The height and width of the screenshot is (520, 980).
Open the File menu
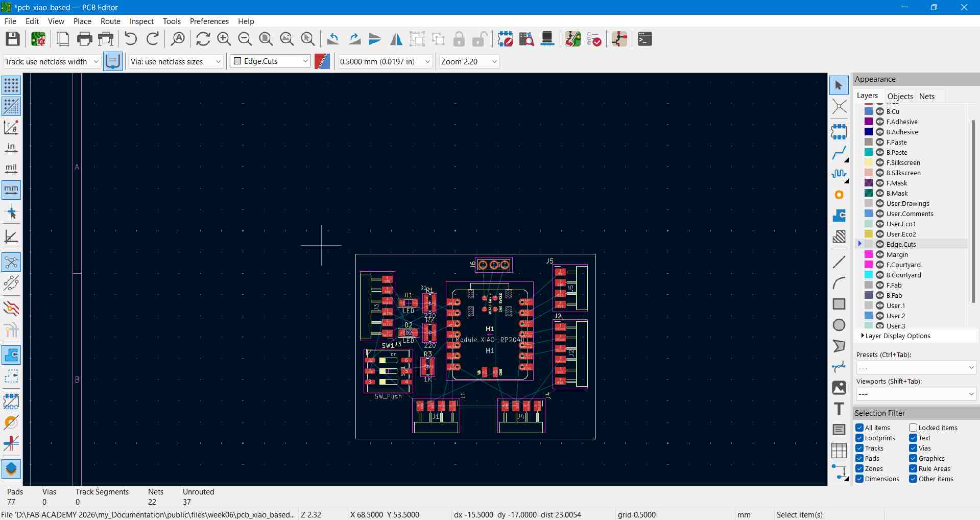pos(10,21)
